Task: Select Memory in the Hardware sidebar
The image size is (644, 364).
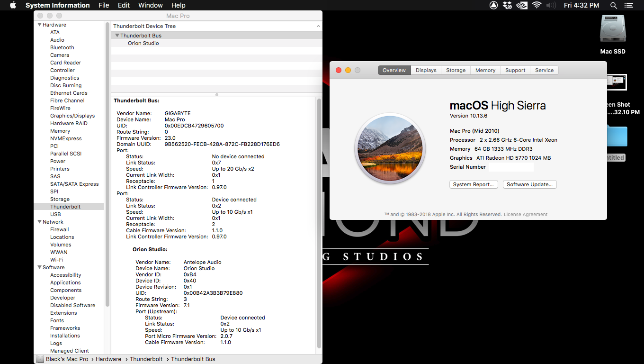Action: coord(60,131)
